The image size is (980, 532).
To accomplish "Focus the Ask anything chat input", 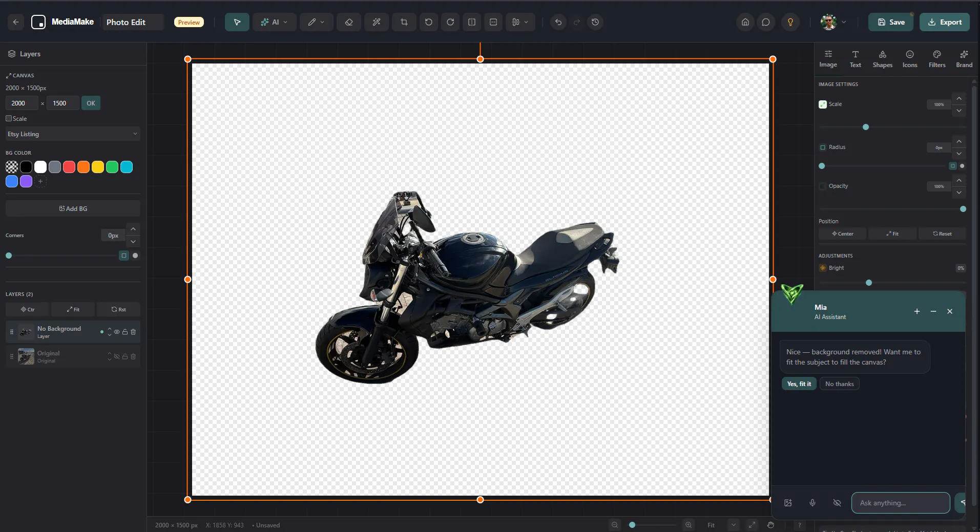I will point(900,503).
